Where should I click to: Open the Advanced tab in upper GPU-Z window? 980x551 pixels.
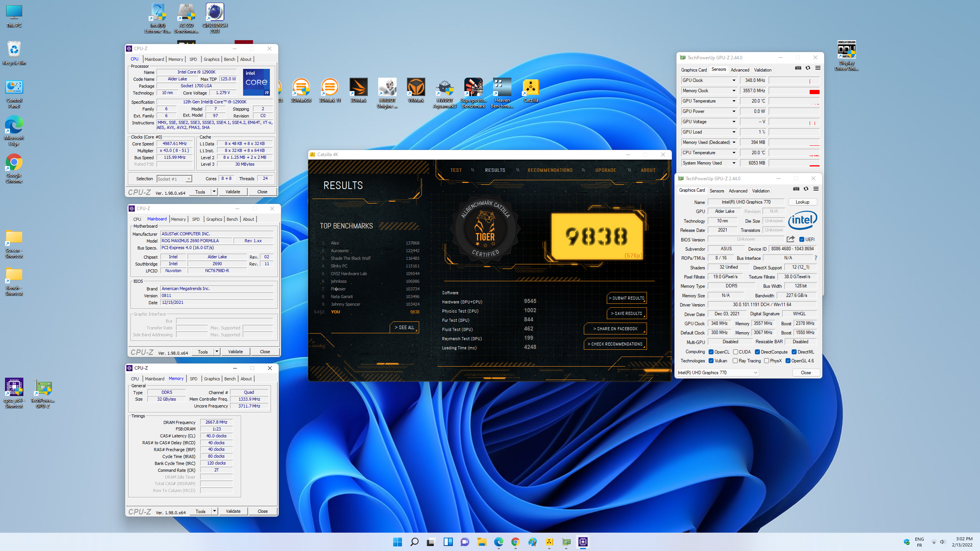pos(740,70)
